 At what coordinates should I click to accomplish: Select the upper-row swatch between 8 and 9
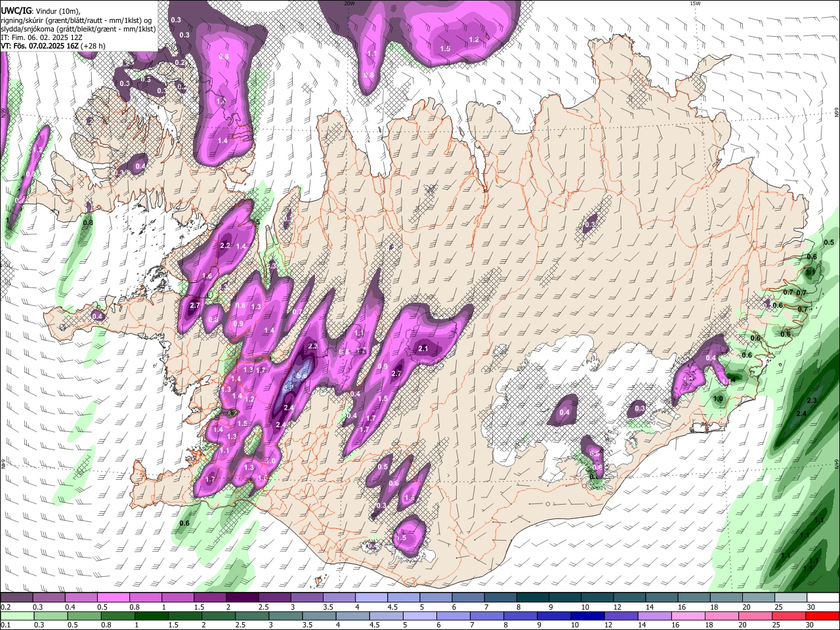532,598
